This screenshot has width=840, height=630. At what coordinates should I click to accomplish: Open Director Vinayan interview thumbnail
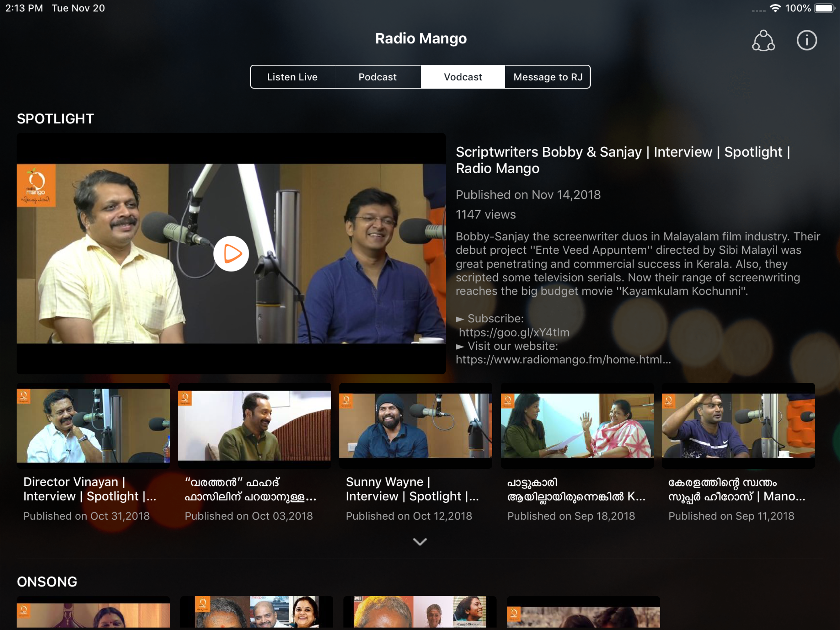click(93, 425)
